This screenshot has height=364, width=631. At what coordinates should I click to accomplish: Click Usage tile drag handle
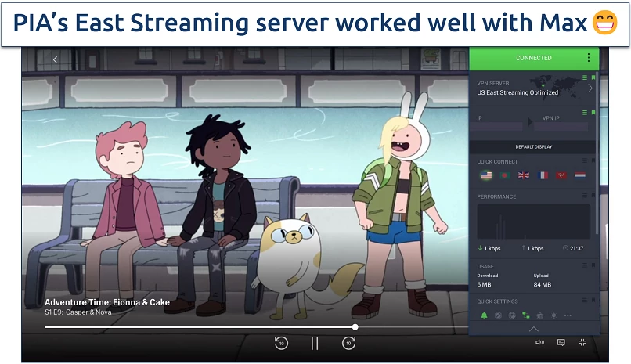point(585,265)
